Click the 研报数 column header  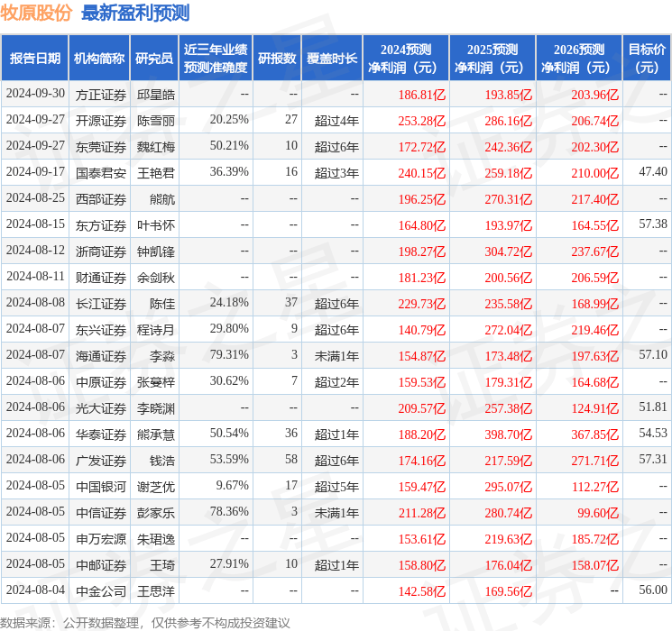coord(277,58)
